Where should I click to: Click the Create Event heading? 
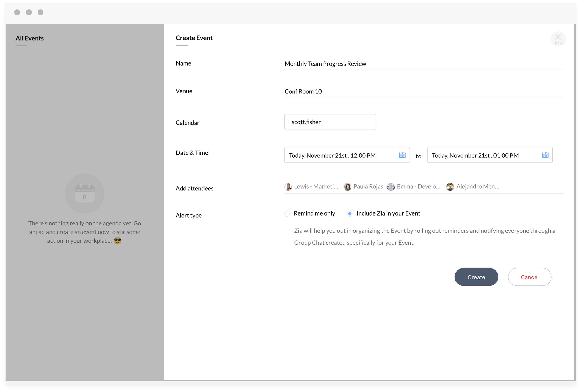[194, 38]
